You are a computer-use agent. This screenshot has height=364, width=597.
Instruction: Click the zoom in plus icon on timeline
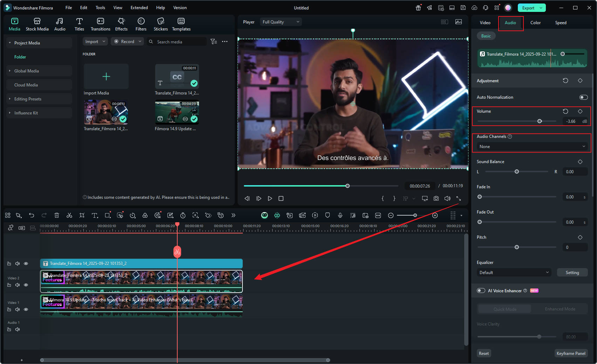click(x=435, y=215)
